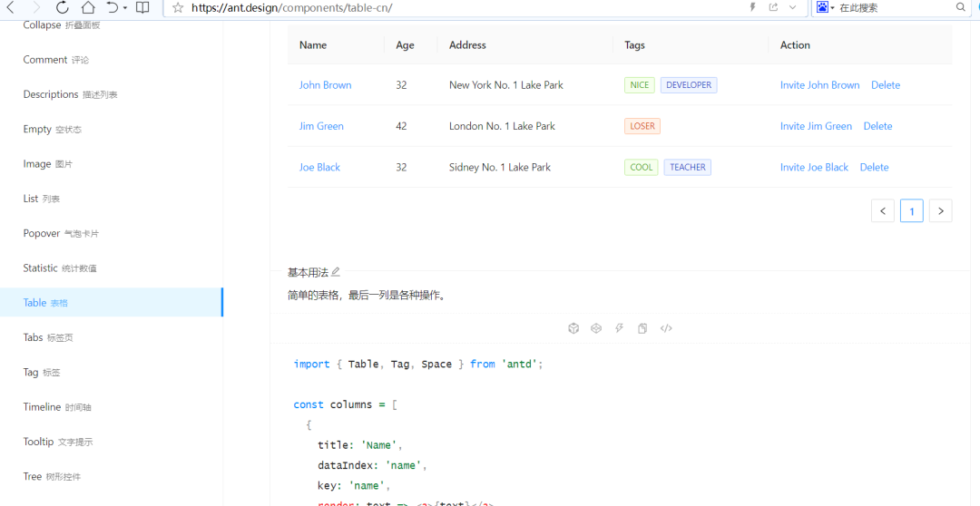
Task: Open Empty 空状态 in sidebar
Action: coord(52,130)
